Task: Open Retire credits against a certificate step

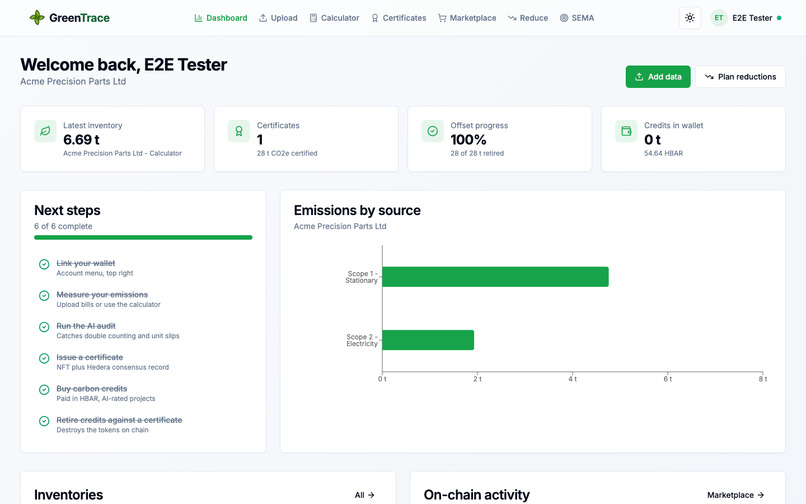Action: tap(143, 425)
